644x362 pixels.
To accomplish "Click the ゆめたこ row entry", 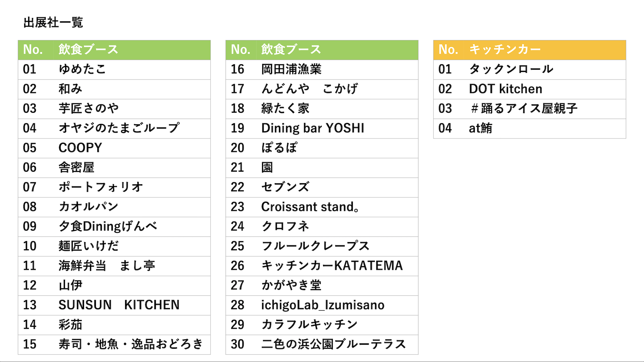I will pyautogui.click(x=132, y=69).
